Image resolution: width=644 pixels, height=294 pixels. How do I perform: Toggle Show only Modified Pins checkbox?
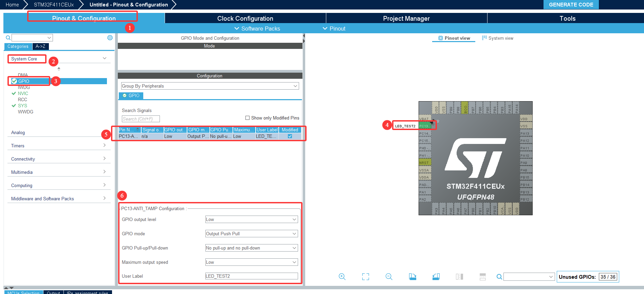pyautogui.click(x=247, y=118)
